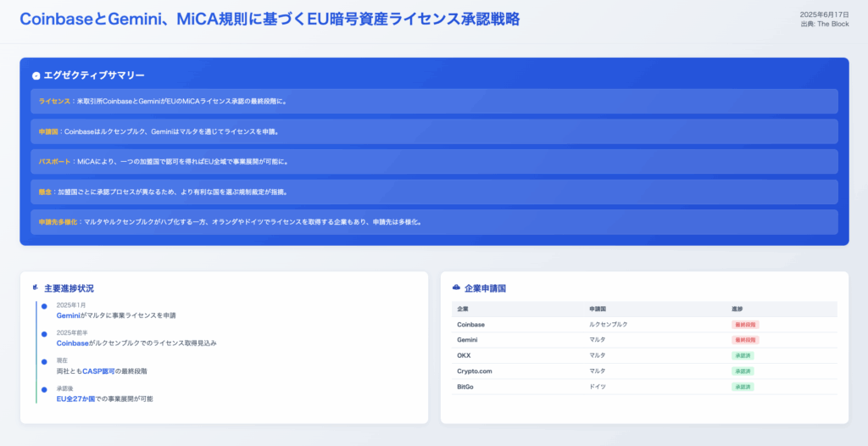Click the 企業申請国 heading

[x=485, y=288]
